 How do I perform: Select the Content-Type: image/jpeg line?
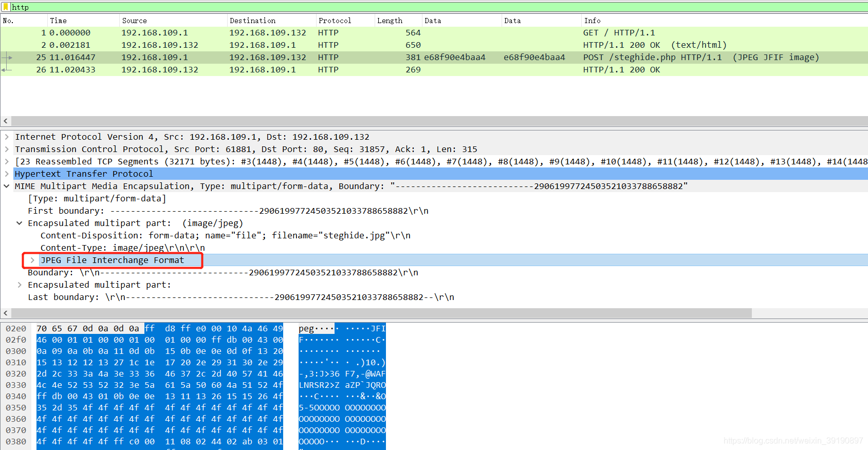(123, 248)
